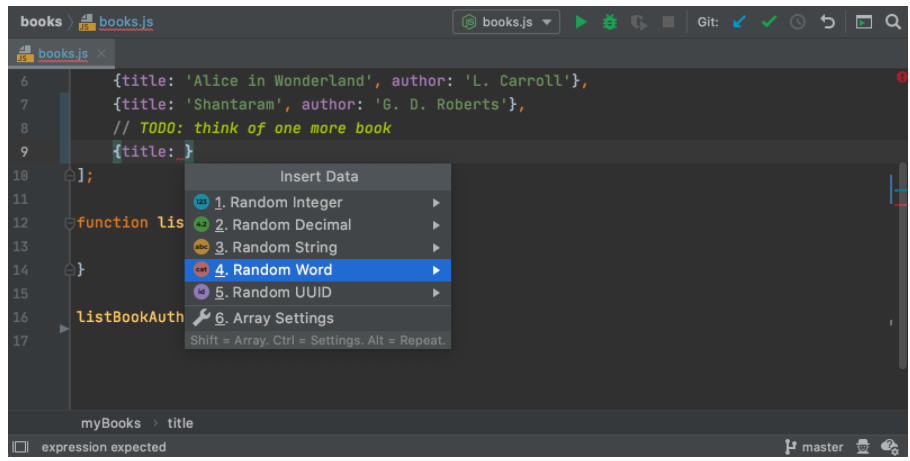Click the green Run button
This screenshot has width=910, height=461.
[581, 22]
